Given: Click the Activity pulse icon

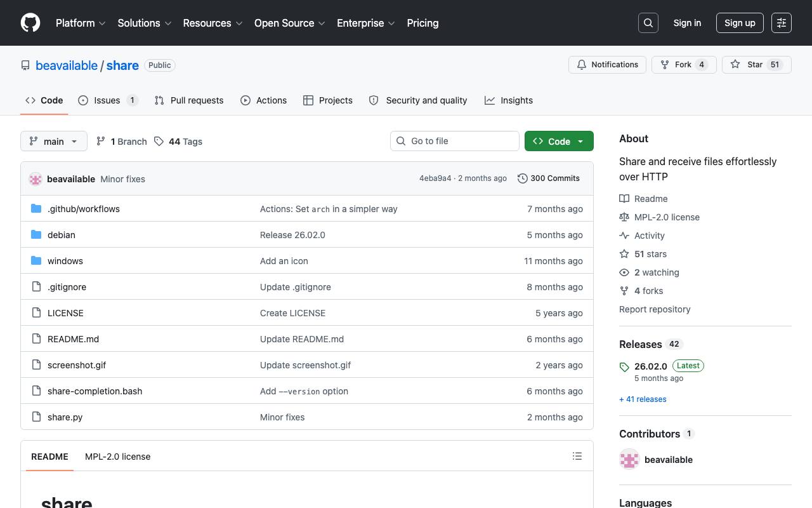Looking at the screenshot, I should (624, 236).
